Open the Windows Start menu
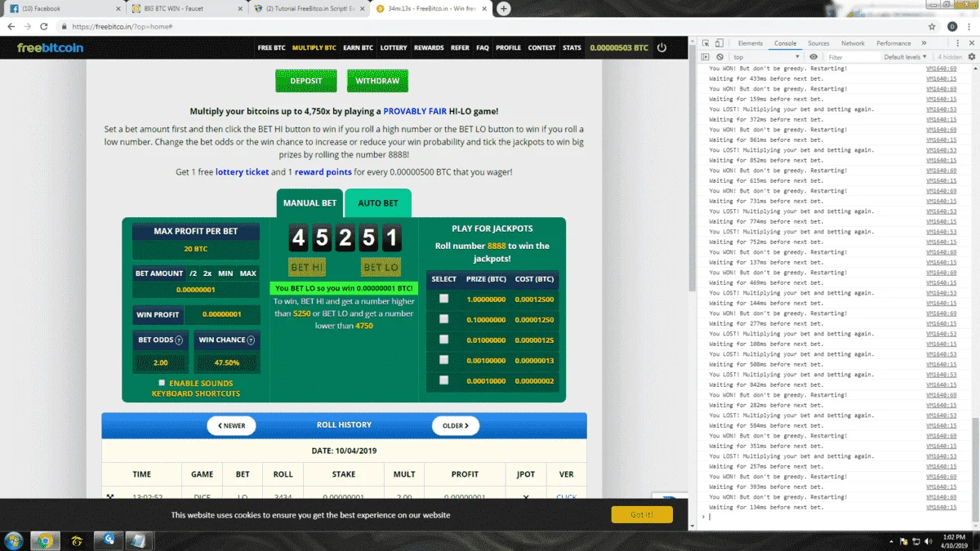Viewport: 980px width, 551px height. (14, 540)
